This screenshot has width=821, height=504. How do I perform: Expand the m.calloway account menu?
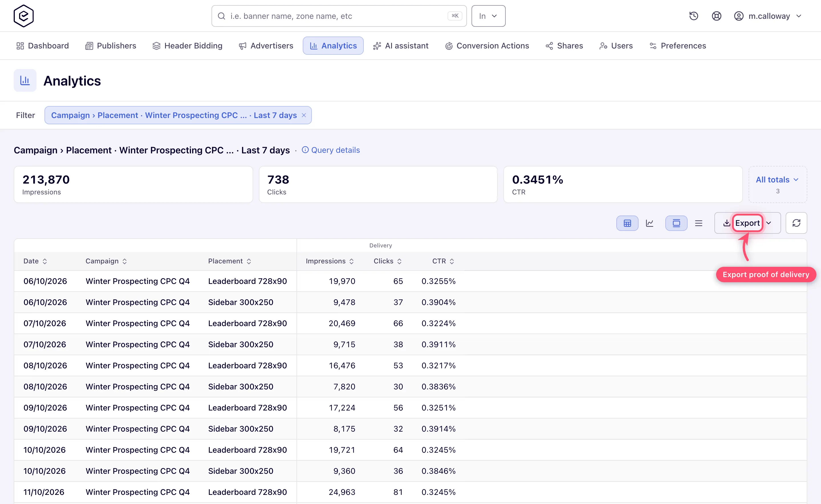[x=767, y=16]
